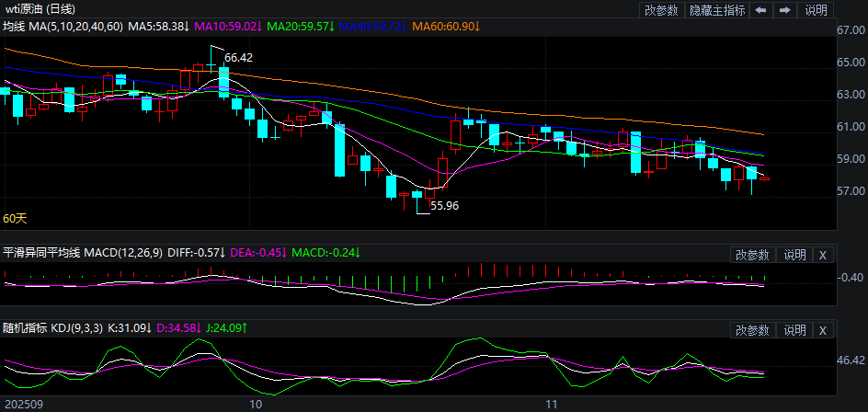Image resolution: width=868 pixels, height=412 pixels.
Task: Click the 55.96 low price marker
Action: [x=444, y=206]
